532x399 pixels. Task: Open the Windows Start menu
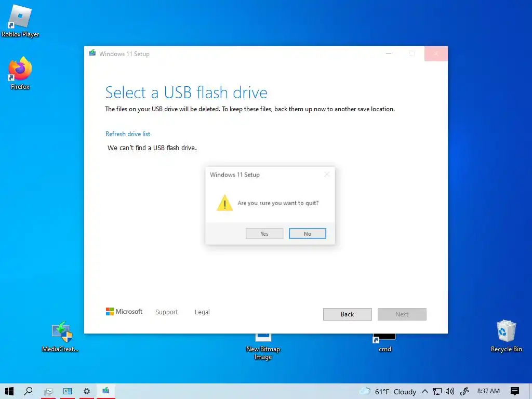tap(9, 391)
